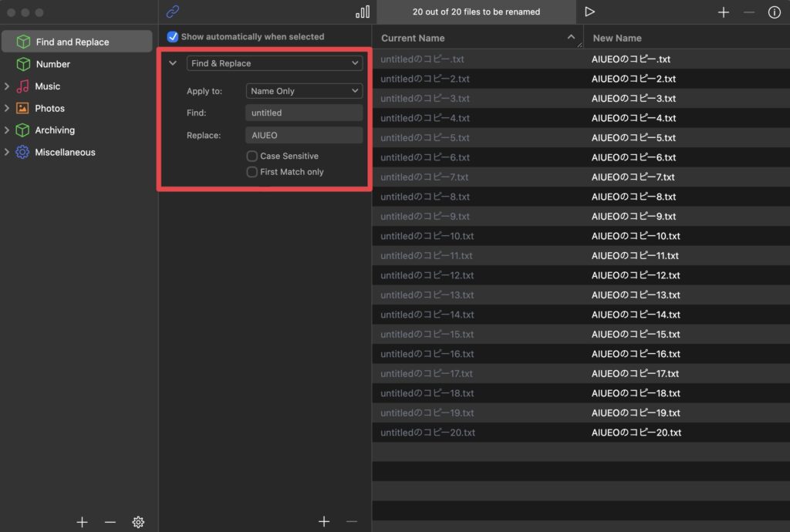Click the plus icon to add files
The height and width of the screenshot is (532, 790).
[724, 12]
